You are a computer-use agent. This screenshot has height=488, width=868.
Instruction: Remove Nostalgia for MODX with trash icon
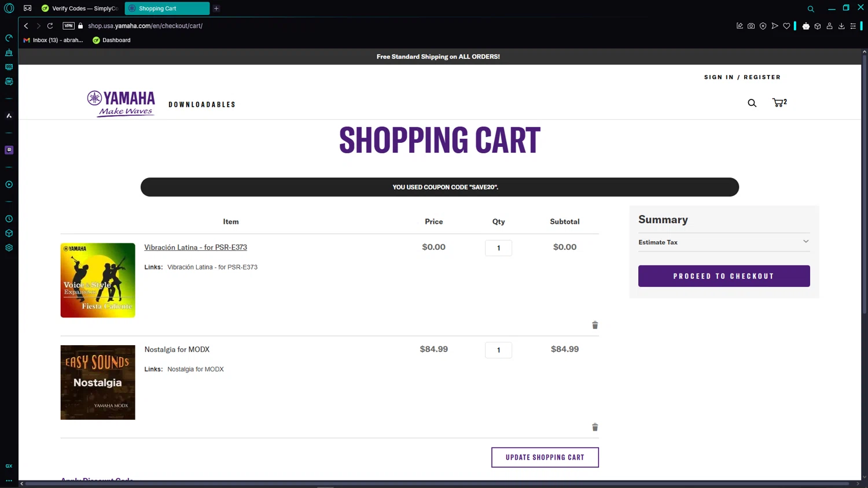click(x=595, y=427)
